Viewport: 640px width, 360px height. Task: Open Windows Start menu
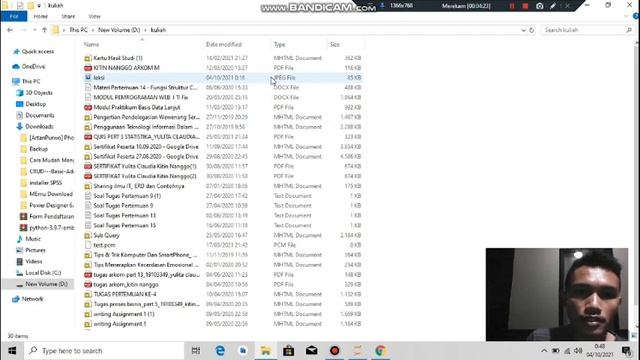coord(12,351)
